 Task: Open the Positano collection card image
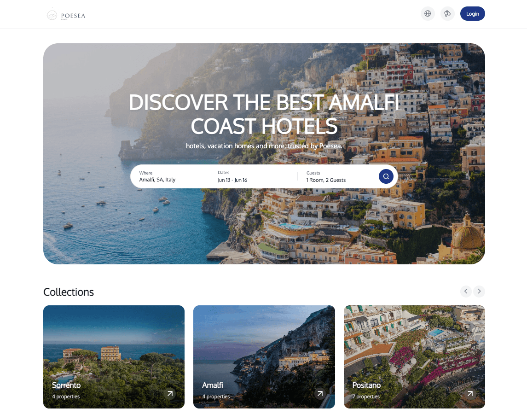pos(414,357)
